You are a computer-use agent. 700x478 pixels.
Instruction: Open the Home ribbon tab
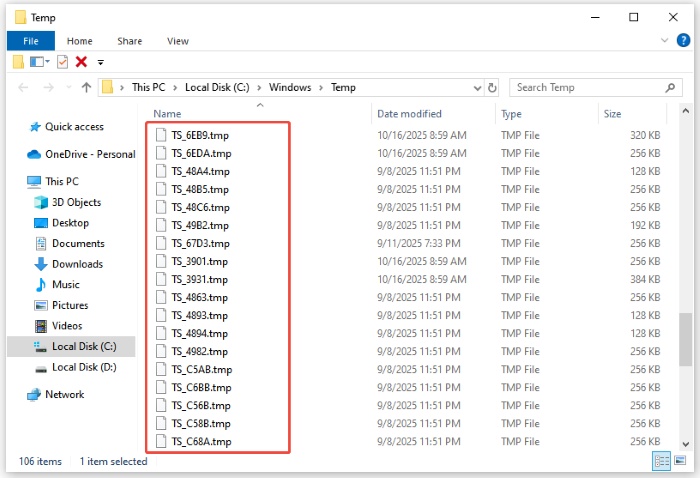[x=79, y=41]
